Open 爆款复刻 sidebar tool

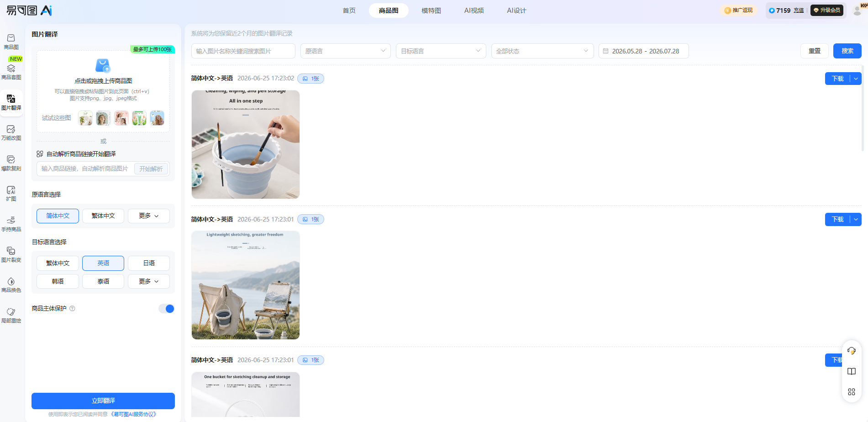[x=11, y=163]
